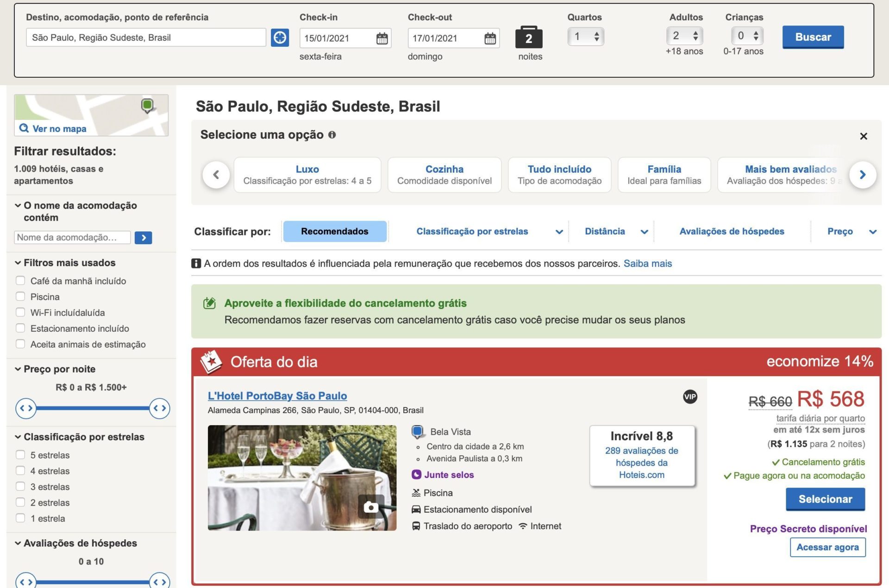Collapse O nome da acomodação contém section
Image resolution: width=889 pixels, height=588 pixels.
pos(18,205)
